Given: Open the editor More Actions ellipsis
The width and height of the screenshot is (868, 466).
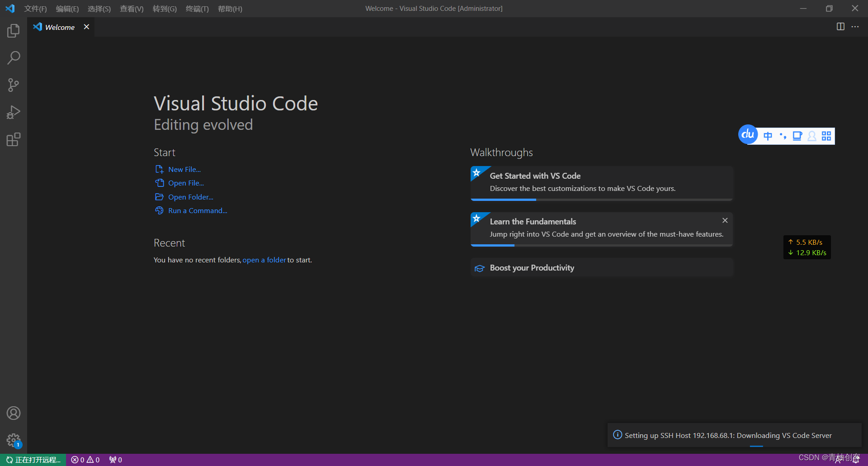Looking at the screenshot, I should [x=855, y=27].
